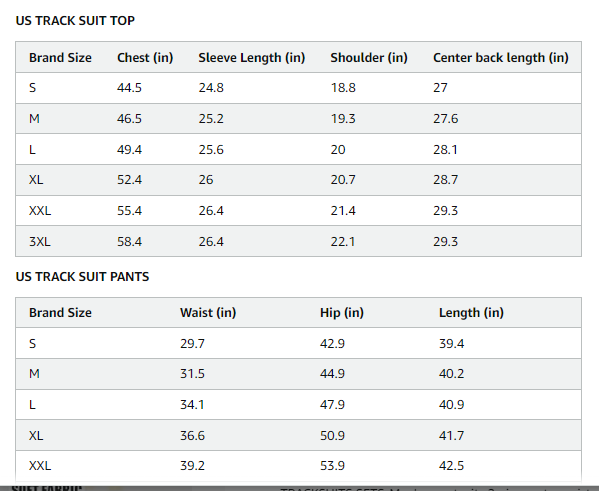Click Center back length (in) header
Viewport: 599px width, 491px height.
pos(501,58)
